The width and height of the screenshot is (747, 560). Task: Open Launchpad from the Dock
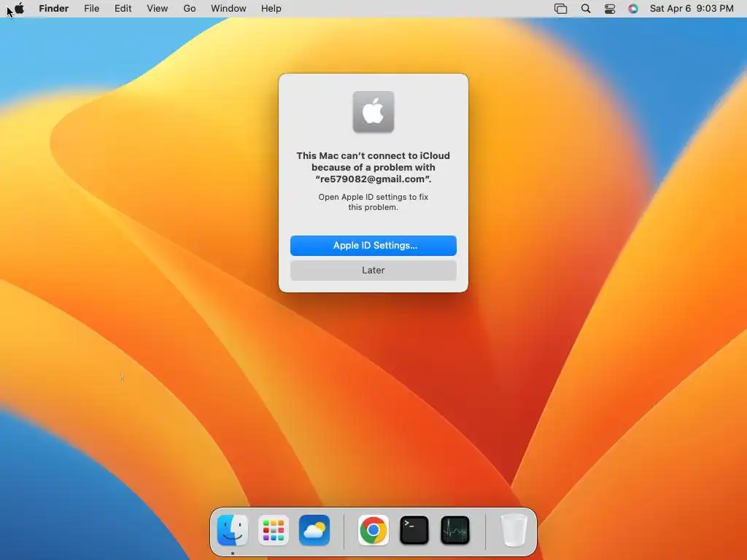(274, 530)
